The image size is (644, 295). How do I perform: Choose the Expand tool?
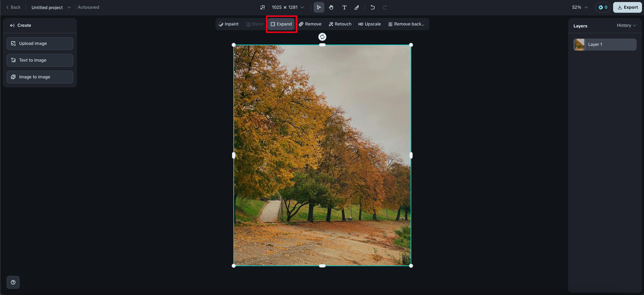pyautogui.click(x=281, y=24)
